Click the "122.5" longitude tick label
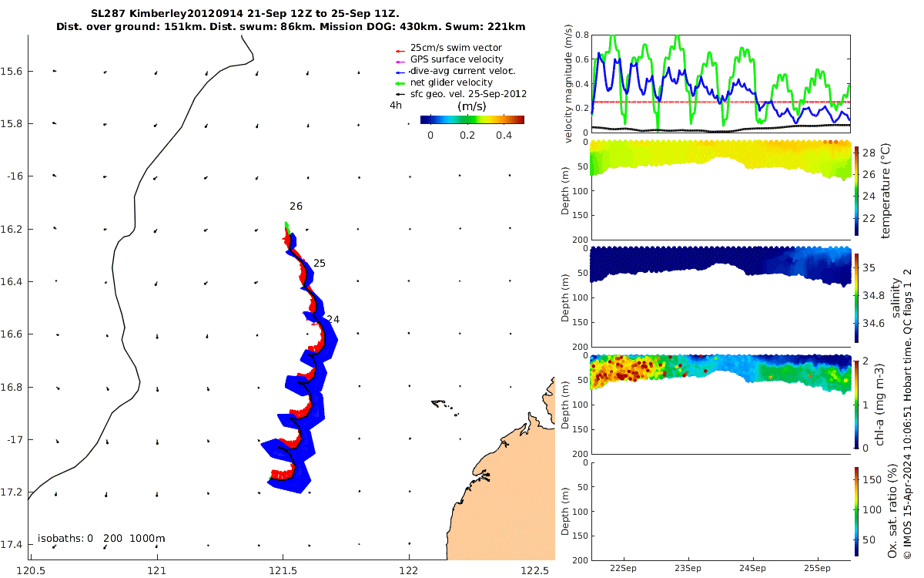This screenshot has height=578, width=924. click(x=536, y=570)
